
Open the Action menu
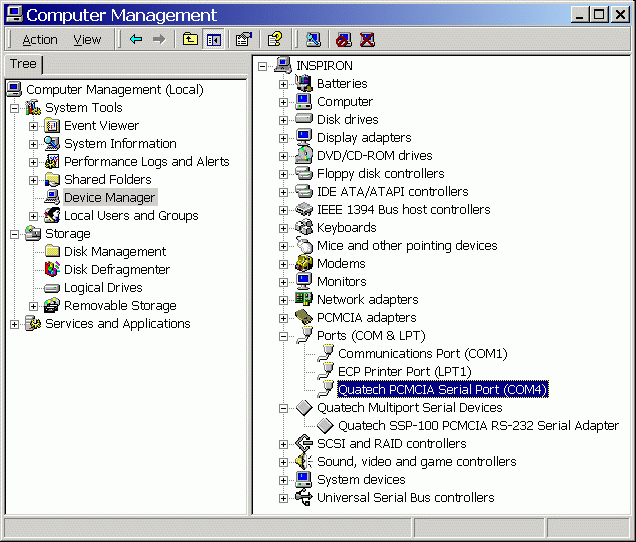[40, 40]
